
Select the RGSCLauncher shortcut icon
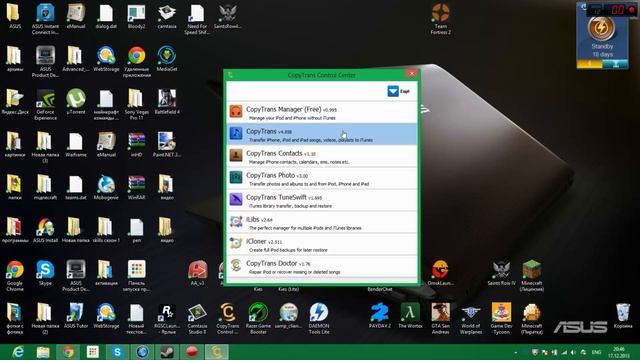pyautogui.click(x=167, y=319)
